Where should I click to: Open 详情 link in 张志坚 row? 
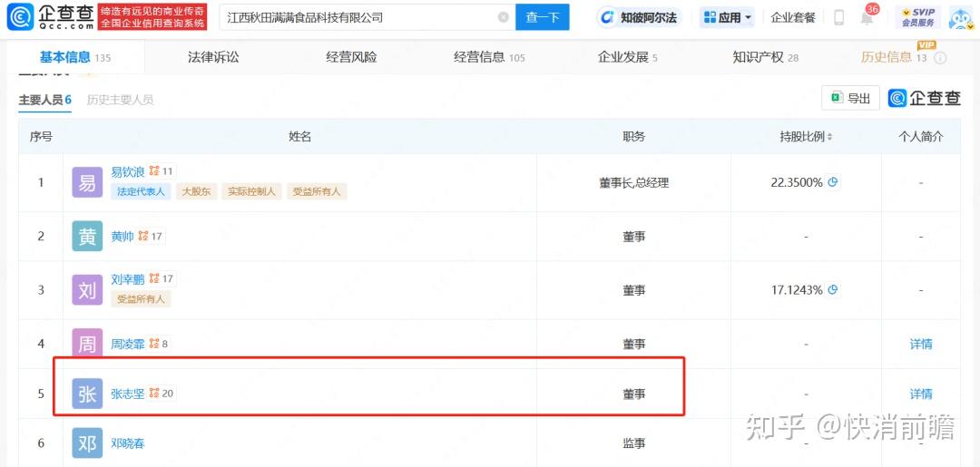[x=921, y=394]
